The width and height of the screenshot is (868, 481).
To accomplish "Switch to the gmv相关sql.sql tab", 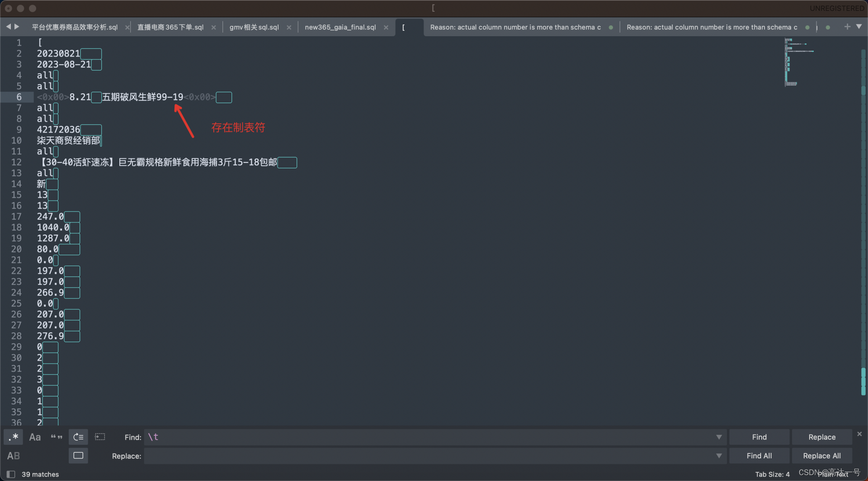I will 254,27.
